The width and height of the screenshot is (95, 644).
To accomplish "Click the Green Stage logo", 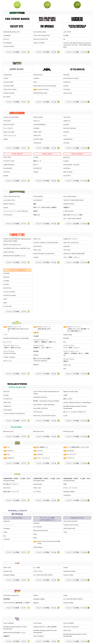I will [x=17, y=13].
